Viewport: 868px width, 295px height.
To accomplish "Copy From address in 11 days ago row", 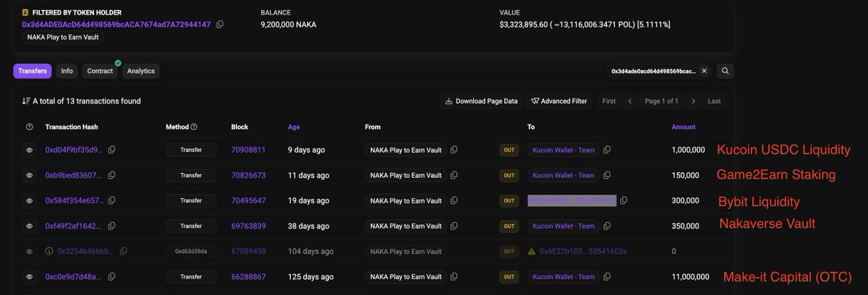I will [454, 175].
